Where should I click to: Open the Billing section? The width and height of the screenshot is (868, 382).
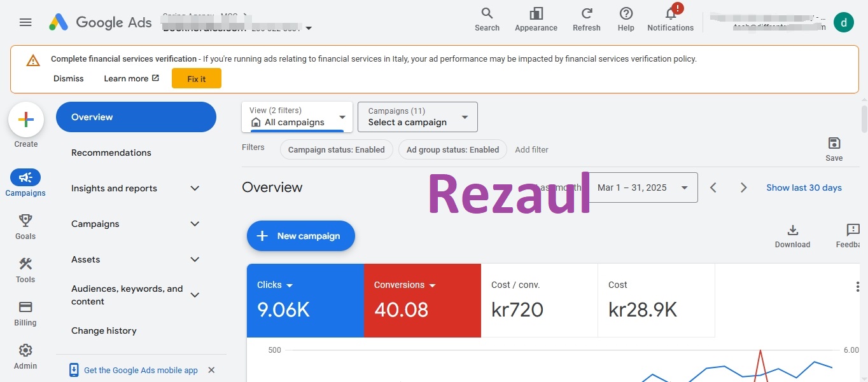pyautogui.click(x=25, y=313)
